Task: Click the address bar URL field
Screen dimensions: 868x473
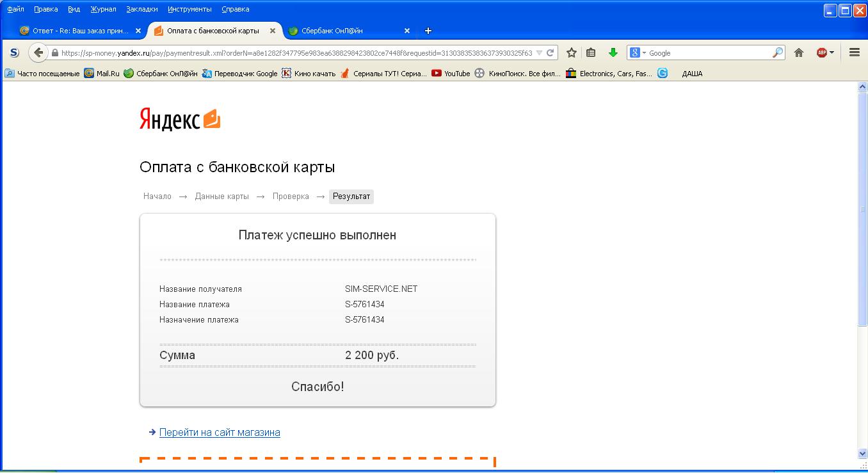Action: tap(296, 53)
